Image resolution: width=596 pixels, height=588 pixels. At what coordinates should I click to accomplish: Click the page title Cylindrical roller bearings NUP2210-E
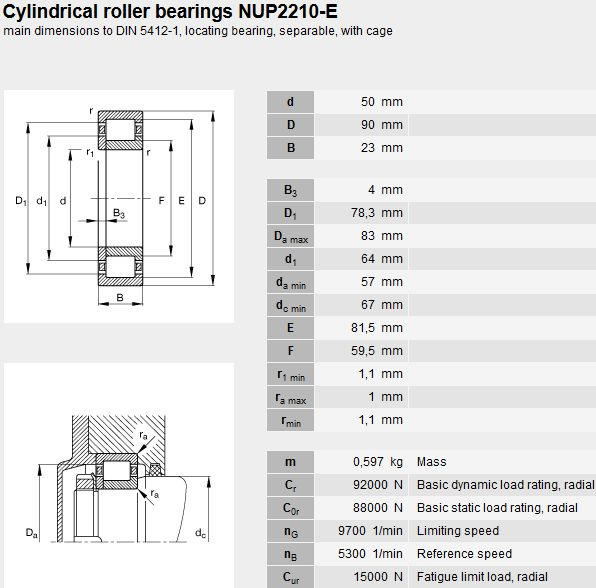point(170,11)
